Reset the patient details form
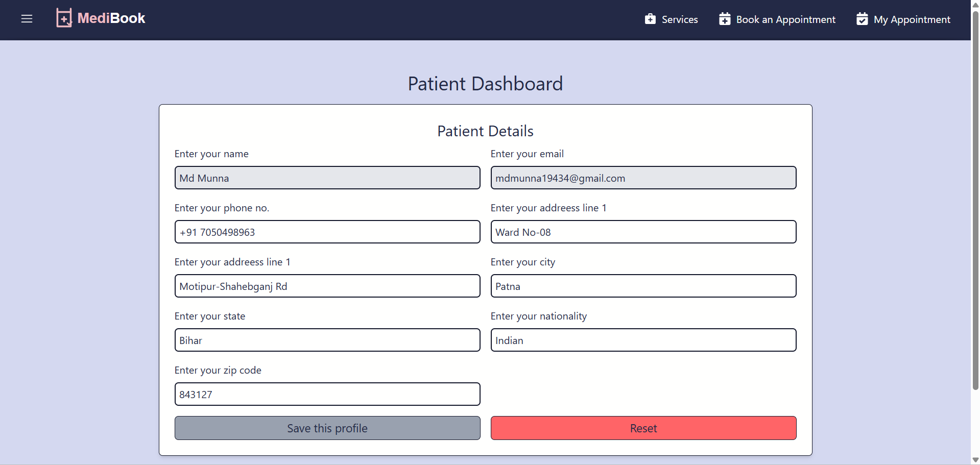980x465 pixels. click(643, 428)
